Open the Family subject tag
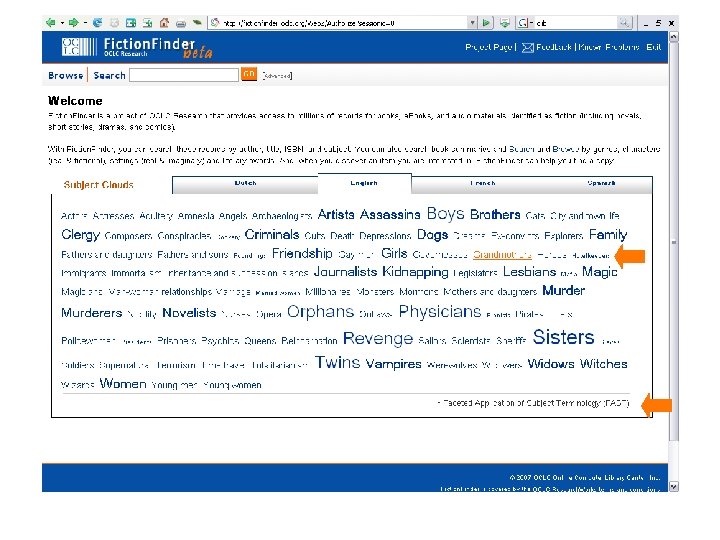The image size is (720, 540). [608, 235]
